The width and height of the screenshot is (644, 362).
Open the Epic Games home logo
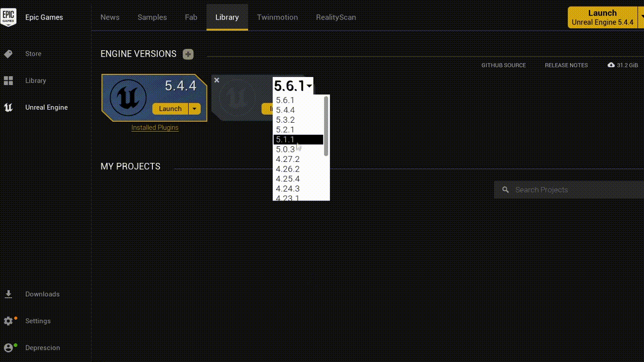pos(9,17)
